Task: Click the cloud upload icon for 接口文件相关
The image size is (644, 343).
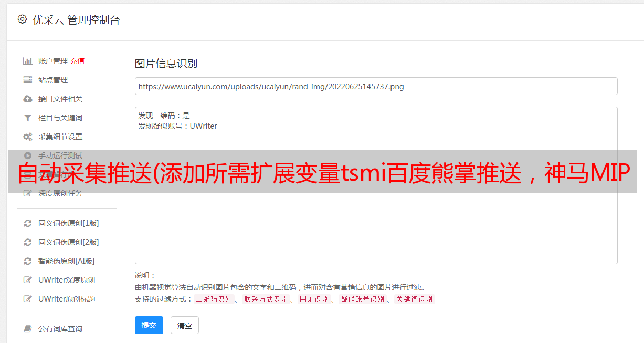Action: [28, 99]
